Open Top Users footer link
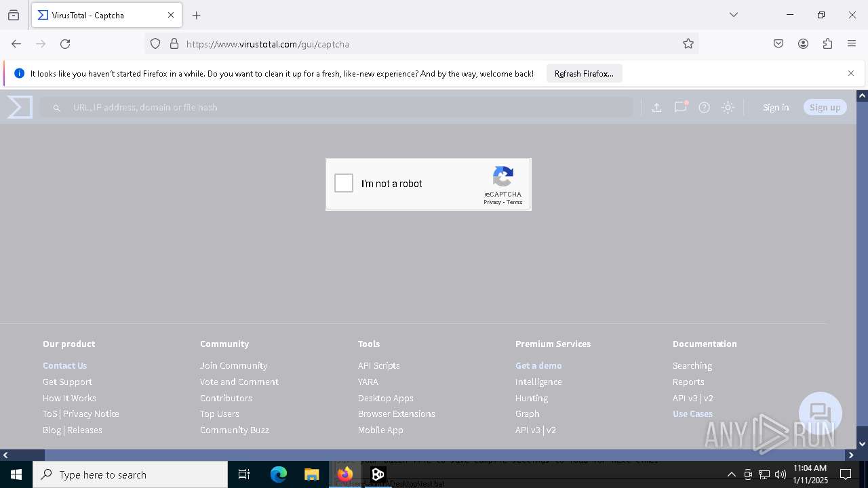The image size is (868, 488). [219, 413]
